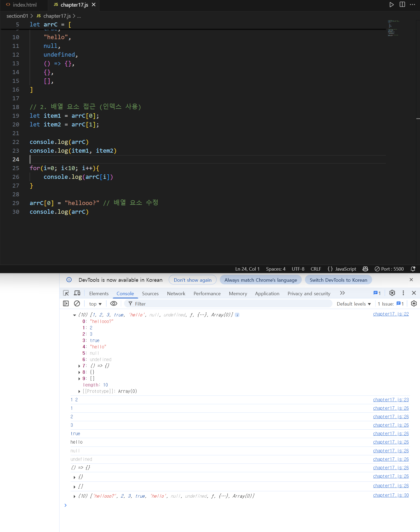Open source link chapter17.js:22

(x=391, y=314)
